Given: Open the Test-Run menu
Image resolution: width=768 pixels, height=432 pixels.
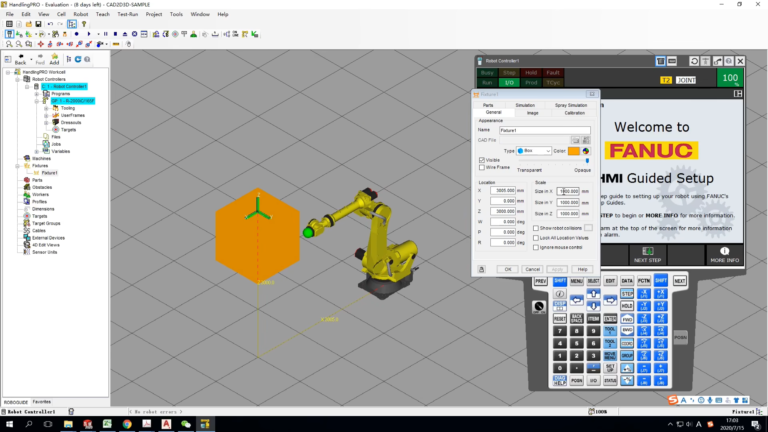Looking at the screenshot, I should 127,14.
